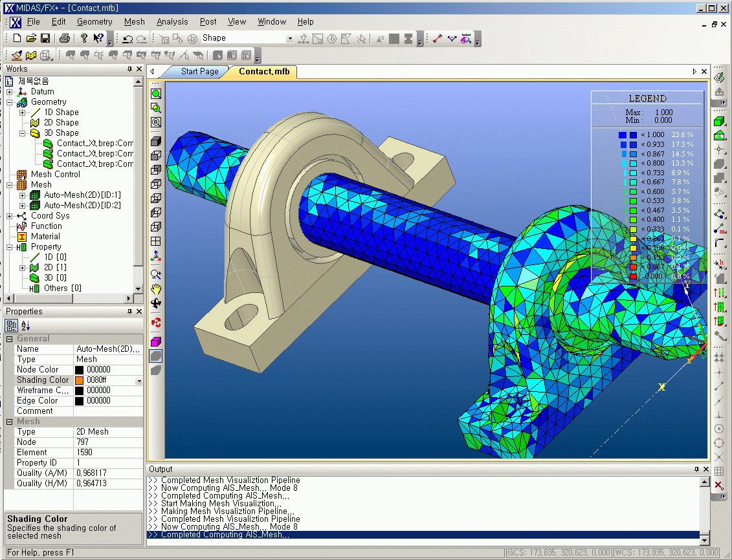Image resolution: width=732 pixels, height=560 pixels.
Task: Close the Output panel
Action: click(706, 469)
